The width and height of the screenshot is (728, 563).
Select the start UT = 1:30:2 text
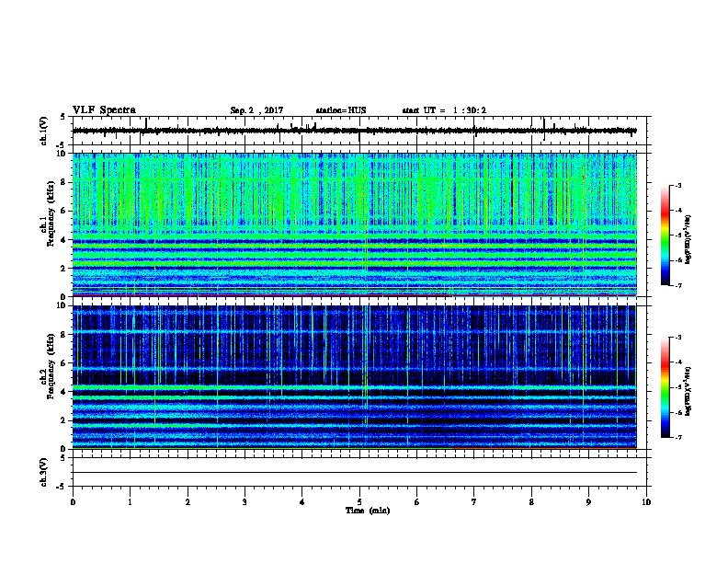pyautogui.click(x=444, y=110)
